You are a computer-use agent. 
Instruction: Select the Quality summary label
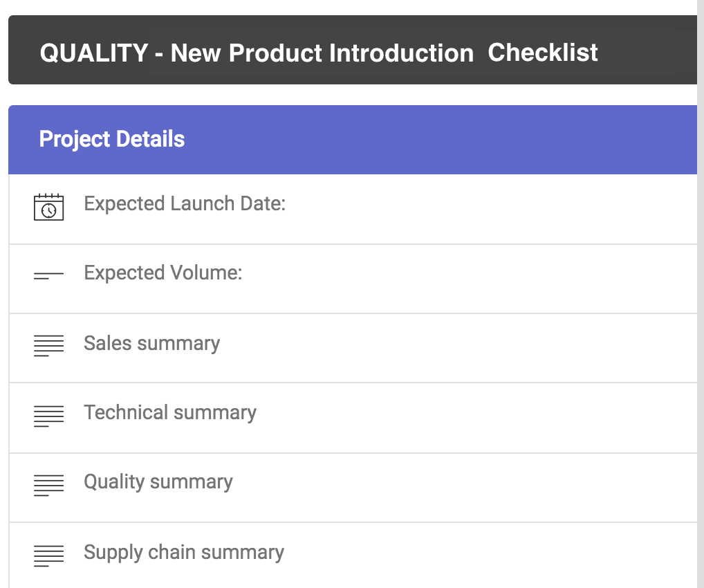click(x=158, y=482)
